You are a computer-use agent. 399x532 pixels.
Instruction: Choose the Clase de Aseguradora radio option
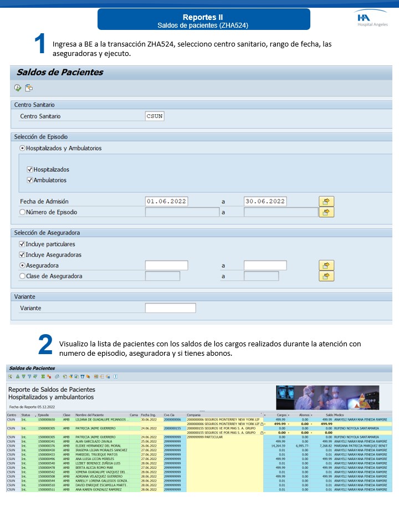(23, 276)
